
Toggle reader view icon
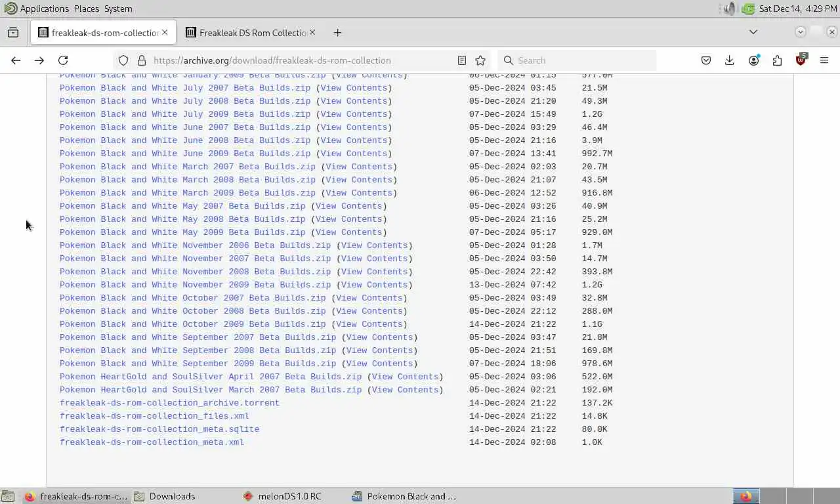462,60
